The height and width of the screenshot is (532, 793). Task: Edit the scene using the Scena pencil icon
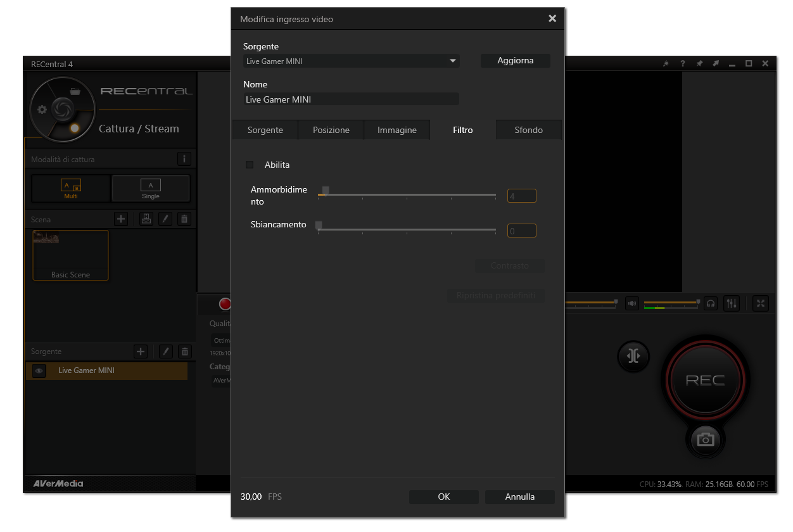click(x=165, y=219)
